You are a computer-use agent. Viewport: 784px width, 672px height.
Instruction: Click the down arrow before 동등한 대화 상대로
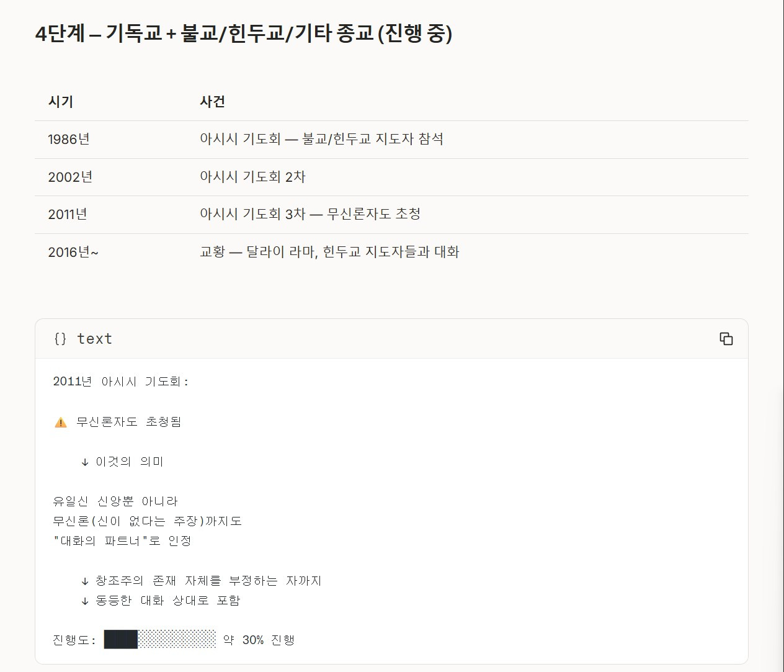coord(85,601)
